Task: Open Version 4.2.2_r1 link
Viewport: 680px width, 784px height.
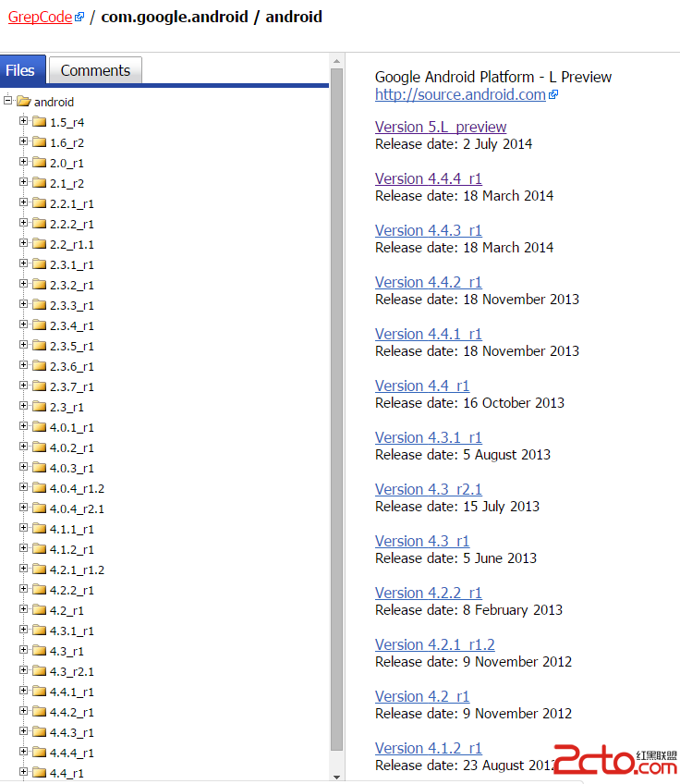Action: click(x=428, y=593)
